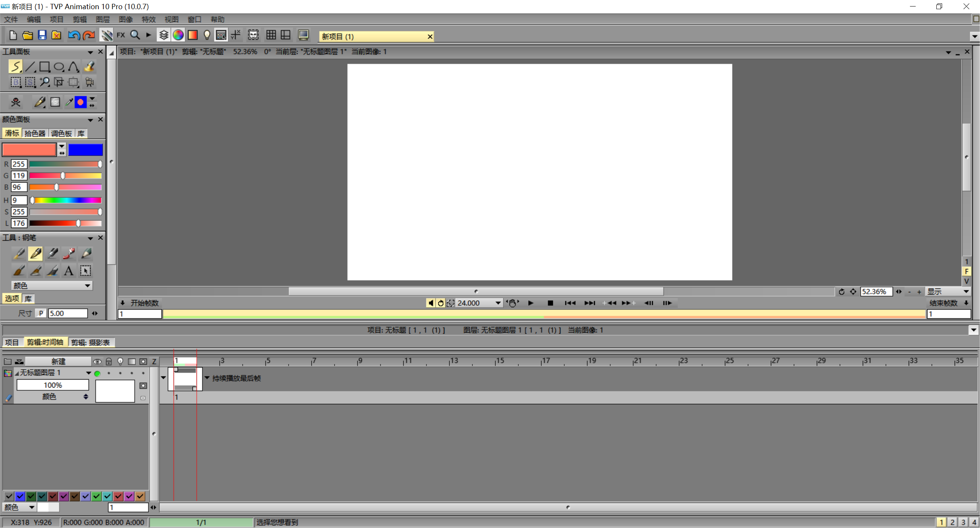Click the pen size input field 5.00
980x528 pixels.
click(68, 313)
